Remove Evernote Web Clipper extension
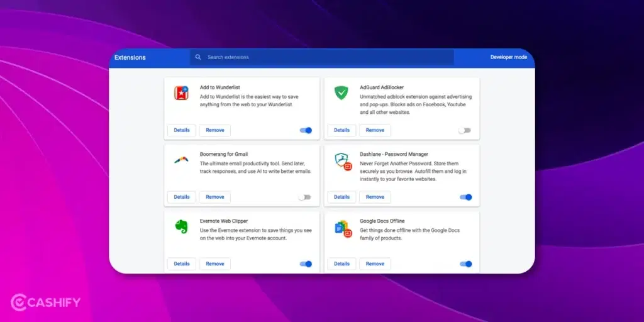Screen dimensions: 644x322 tap(215, 264)
